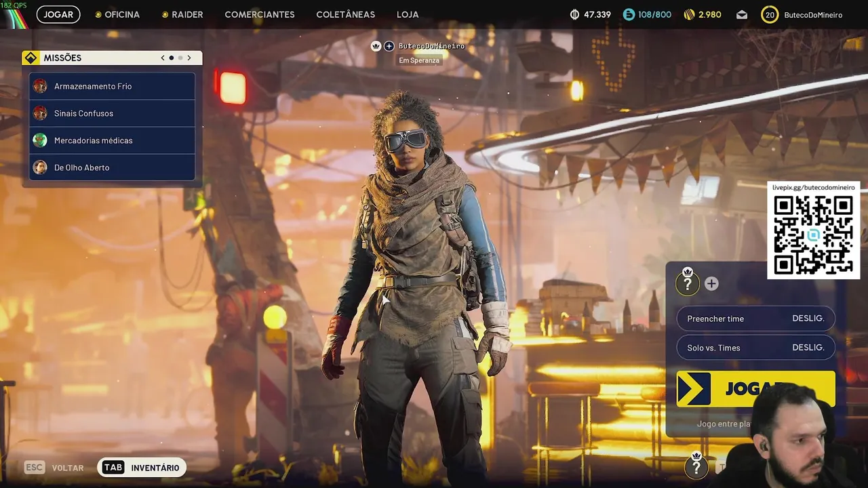Click the De Olho Aberto portrait

tap(40, 167)
